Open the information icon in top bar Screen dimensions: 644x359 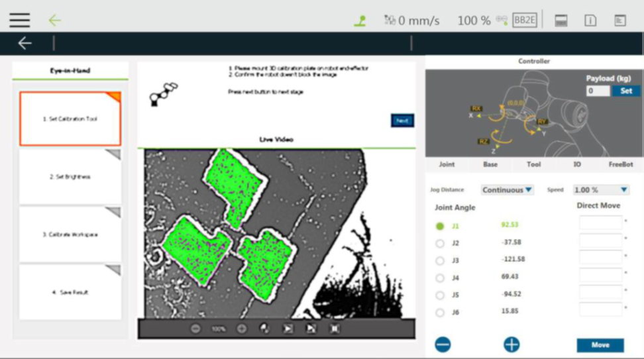tap(590, 21)
